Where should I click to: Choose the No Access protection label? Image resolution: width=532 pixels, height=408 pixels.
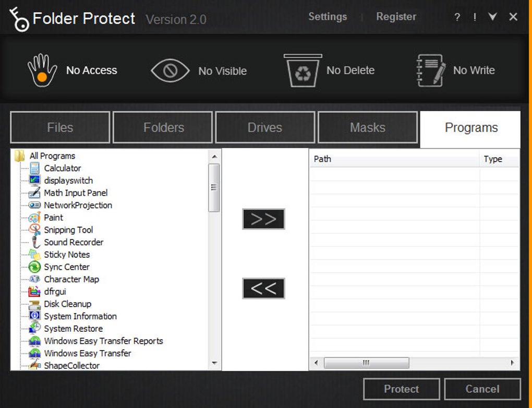[92, 70]
